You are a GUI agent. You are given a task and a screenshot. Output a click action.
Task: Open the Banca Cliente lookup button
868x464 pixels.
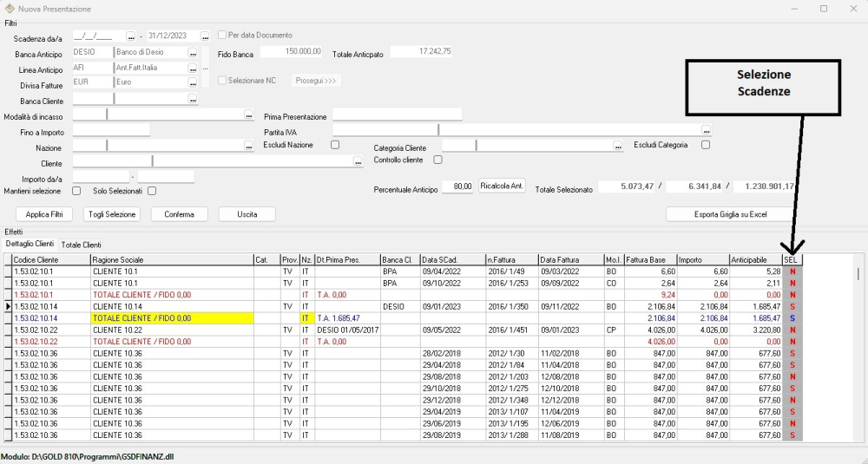pyautogui.click(x=193, y=100)
